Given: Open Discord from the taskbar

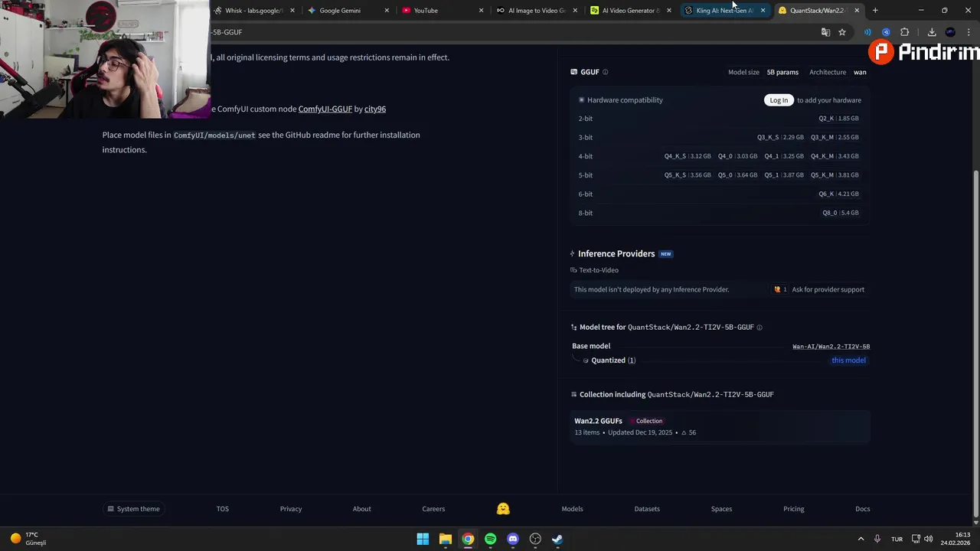Looking at the screenshot, I should click(x=513, y=539).
